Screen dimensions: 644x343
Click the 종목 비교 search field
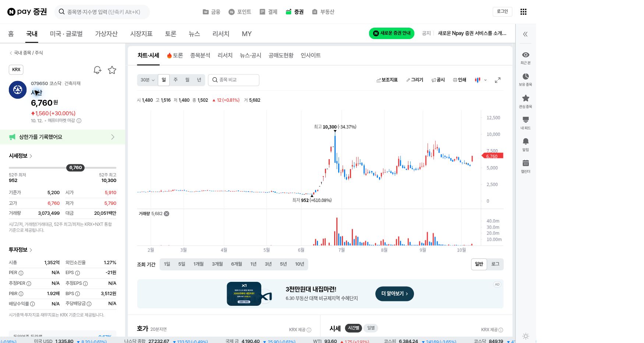pyautogui.click(x=234, y=80)
